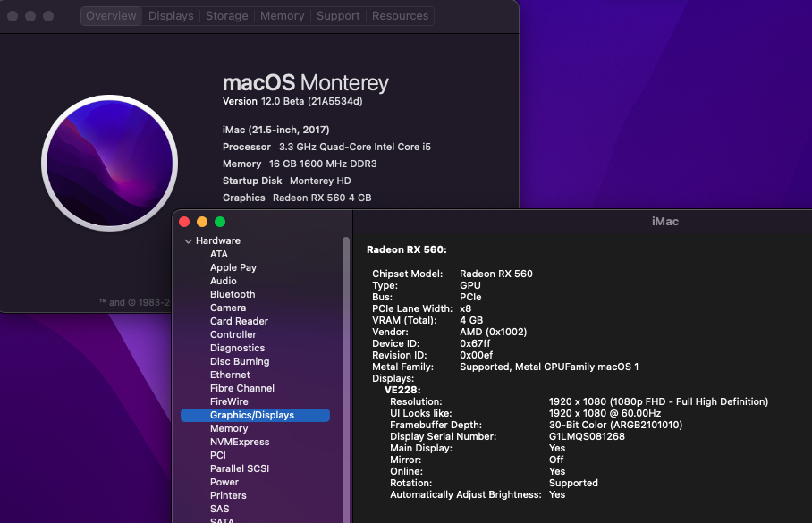Select Camera in the sidebar

pos(228,308)
